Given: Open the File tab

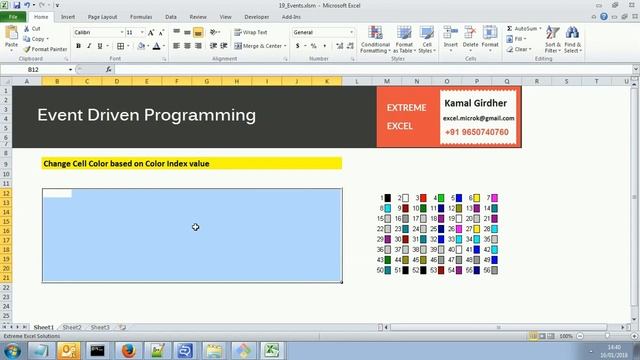Looking at the screenshot, I should [x=13, y=17].
